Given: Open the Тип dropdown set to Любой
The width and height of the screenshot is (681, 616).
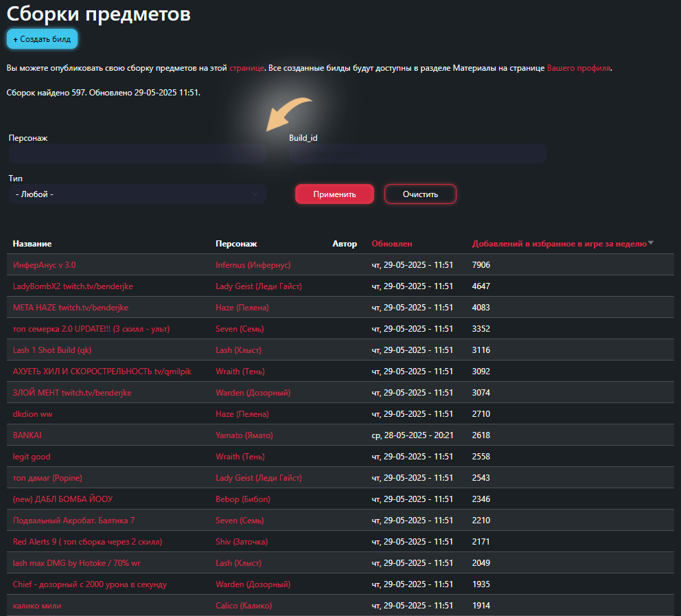Looking at the screenshot, I should [x=137, y=194].
